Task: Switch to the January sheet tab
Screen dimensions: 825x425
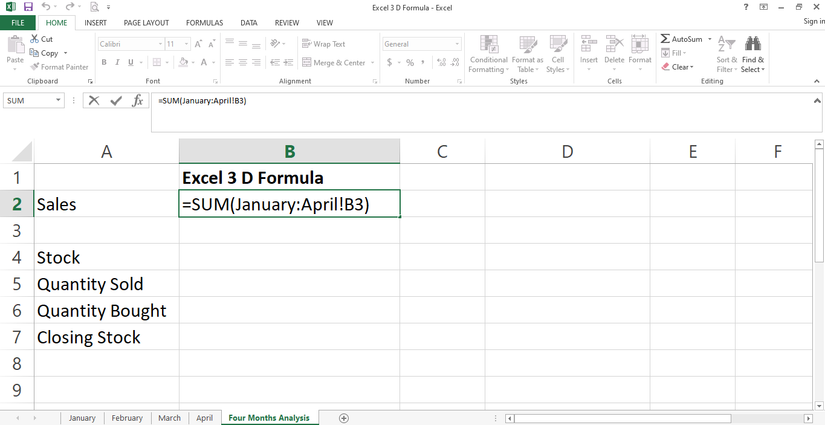Action: 82,418
